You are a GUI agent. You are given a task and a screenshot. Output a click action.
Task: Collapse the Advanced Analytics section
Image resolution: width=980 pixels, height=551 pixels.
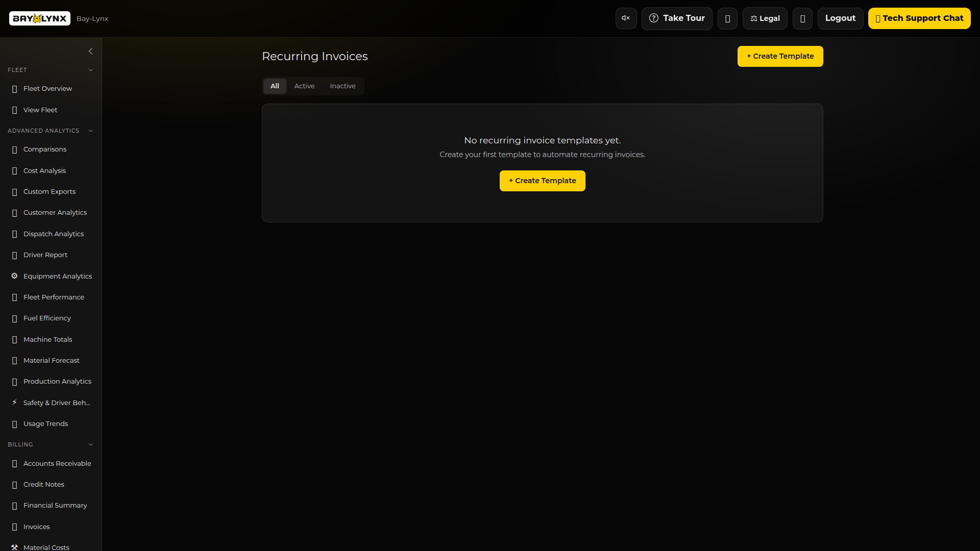tap(91, 131)
